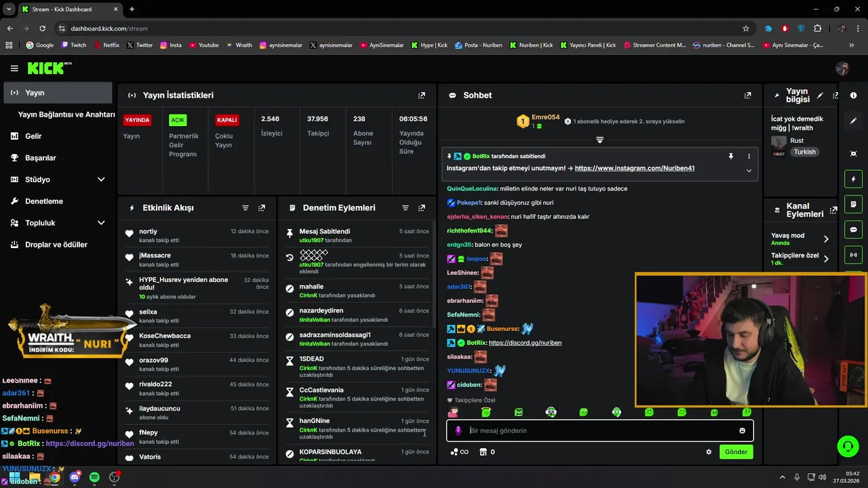This screenshot has width=868, height=488.
Task: Click the pin icon on pinned message
Action: pyautogui.click(x=731, y=157)
